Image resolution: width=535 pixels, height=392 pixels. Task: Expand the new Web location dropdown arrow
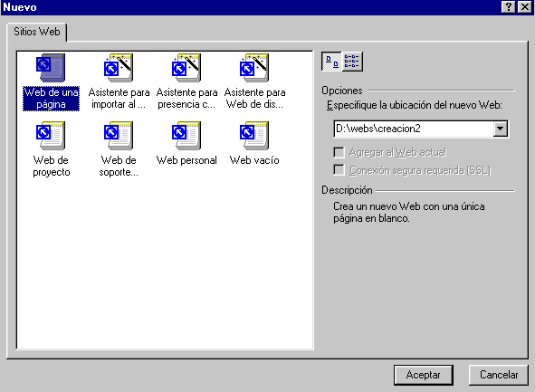501,129
